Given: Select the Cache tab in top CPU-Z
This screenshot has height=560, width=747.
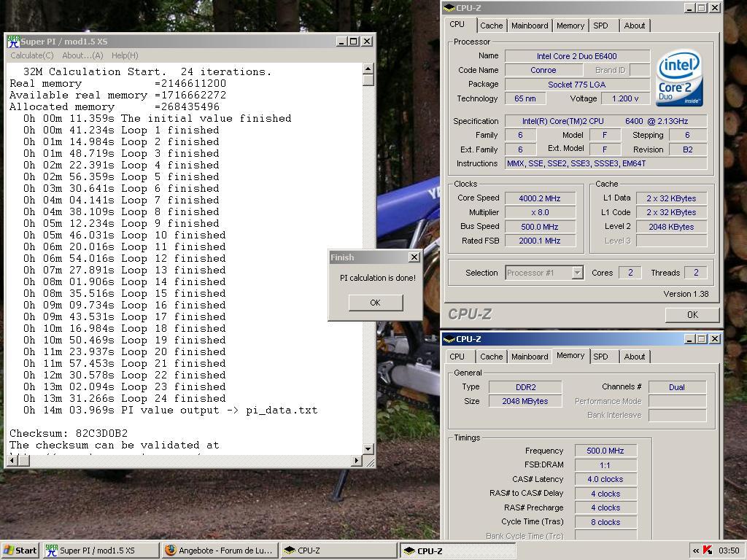Looking at the screenshot, I should pyautogui.click(x=491, y=26).
